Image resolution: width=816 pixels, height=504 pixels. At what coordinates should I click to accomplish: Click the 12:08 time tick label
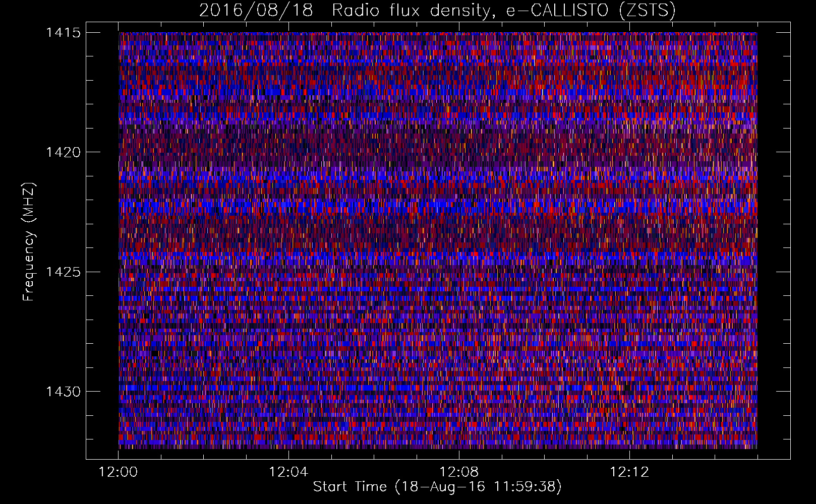459,472
